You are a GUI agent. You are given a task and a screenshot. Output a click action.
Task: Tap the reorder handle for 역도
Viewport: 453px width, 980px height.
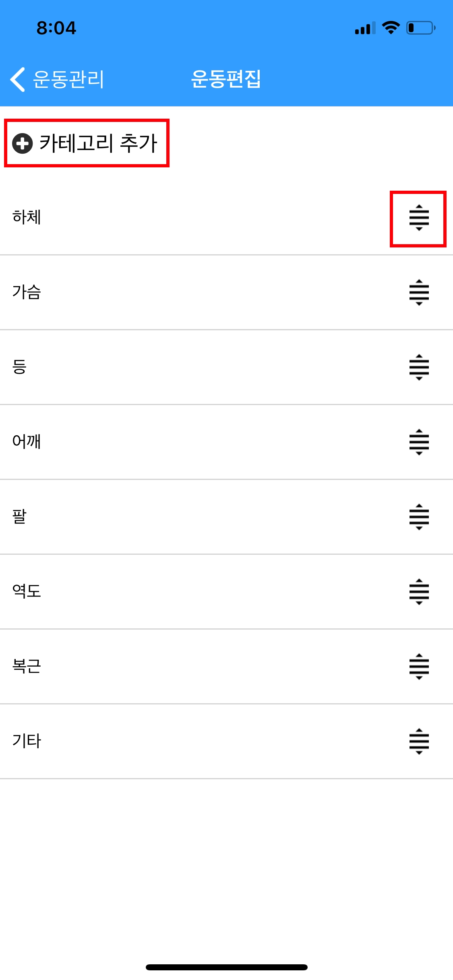pos(419,592)
